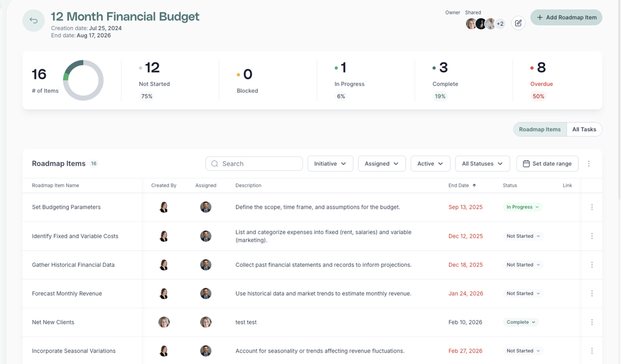Sort by Roadmap Item Name column header

click(x=55, y=186)
